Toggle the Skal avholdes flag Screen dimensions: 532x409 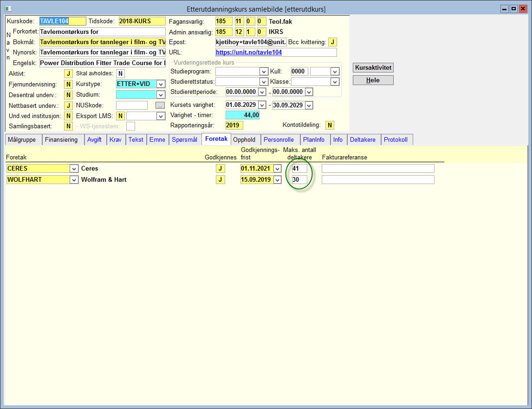[120, 74]
